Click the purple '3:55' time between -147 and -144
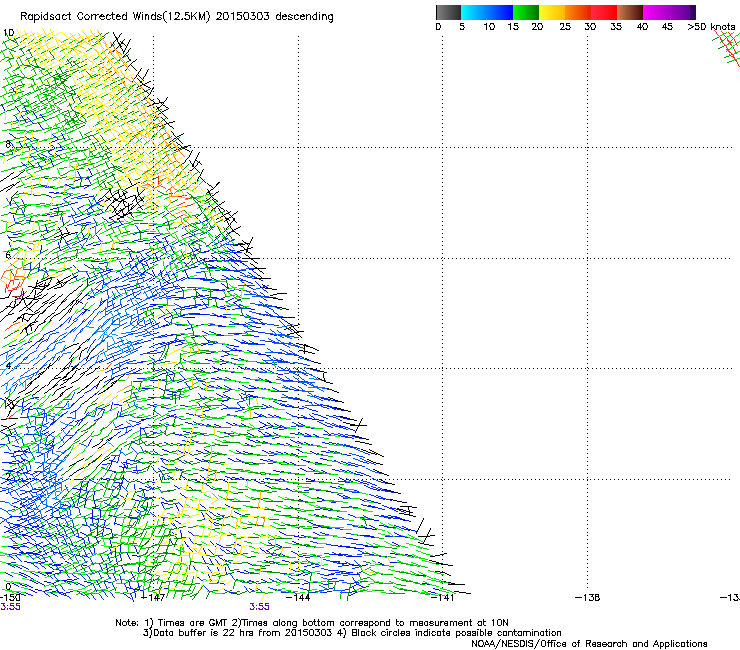 click(260, 607)
